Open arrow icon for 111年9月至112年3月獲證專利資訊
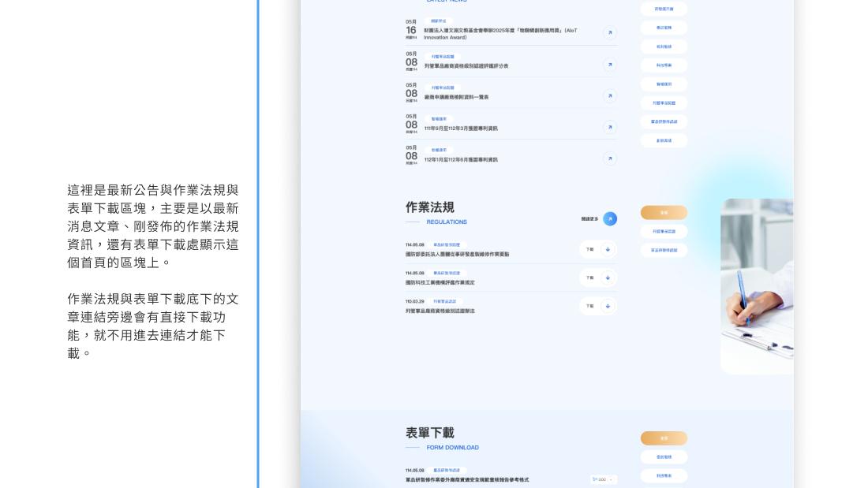This screenshot has width=868, height=488. [x=609, y=127]
